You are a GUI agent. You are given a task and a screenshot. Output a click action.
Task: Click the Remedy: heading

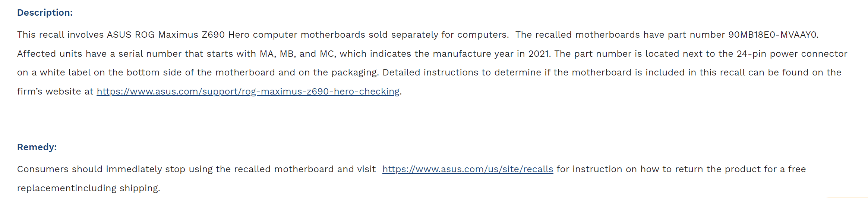(x=37, y=147)
